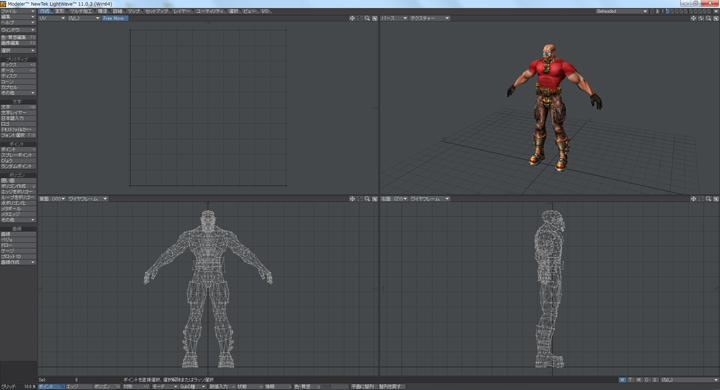The height and width of the screenshot is (390, 720).
Task: Maximize the front wireframe viewport
Action: click(x=375, y=199)
